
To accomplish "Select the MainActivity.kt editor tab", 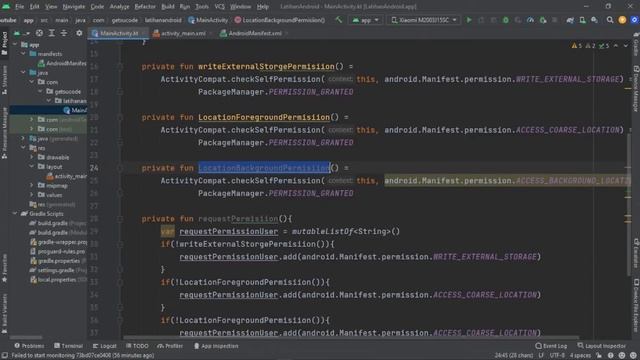I will [119, 33].
